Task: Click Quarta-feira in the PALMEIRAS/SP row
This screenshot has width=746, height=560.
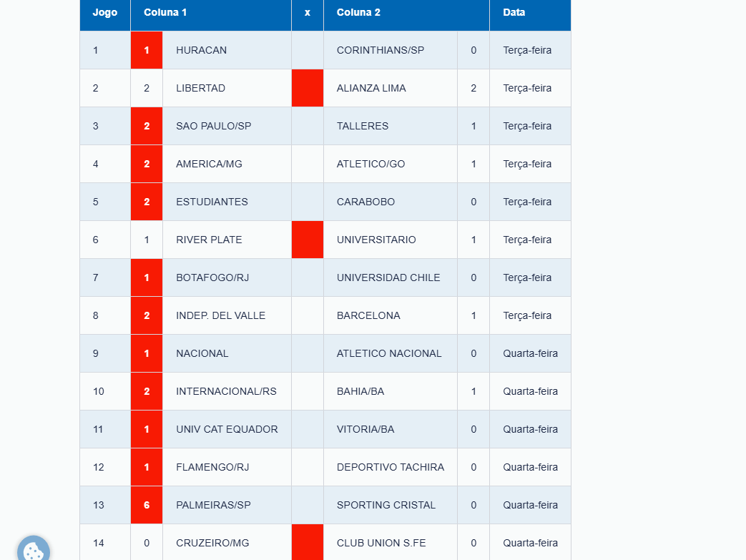Action: pos(531,505)
